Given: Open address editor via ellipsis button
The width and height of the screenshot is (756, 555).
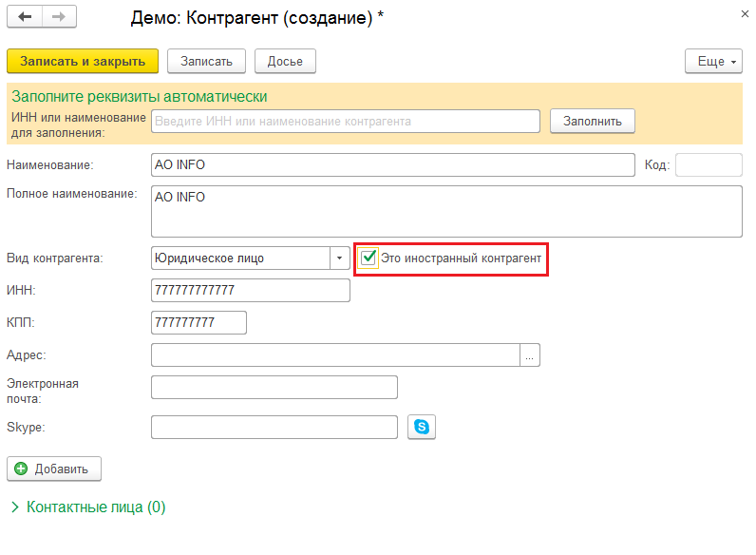Looking at the screenshot, I should point(529,355).
